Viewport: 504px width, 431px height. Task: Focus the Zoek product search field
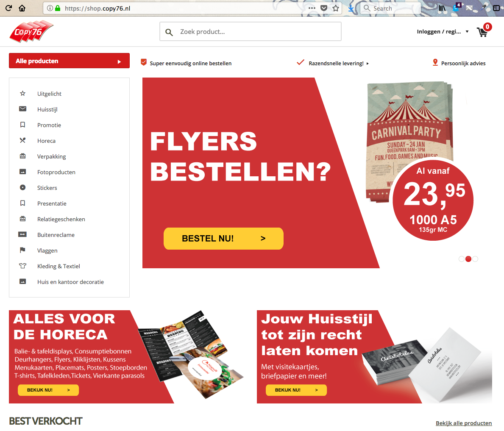point(251,31)
